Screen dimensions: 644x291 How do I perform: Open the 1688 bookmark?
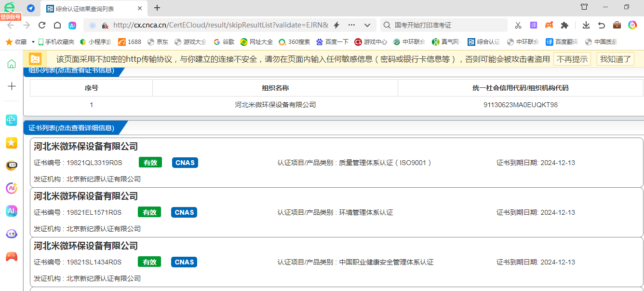130,42
